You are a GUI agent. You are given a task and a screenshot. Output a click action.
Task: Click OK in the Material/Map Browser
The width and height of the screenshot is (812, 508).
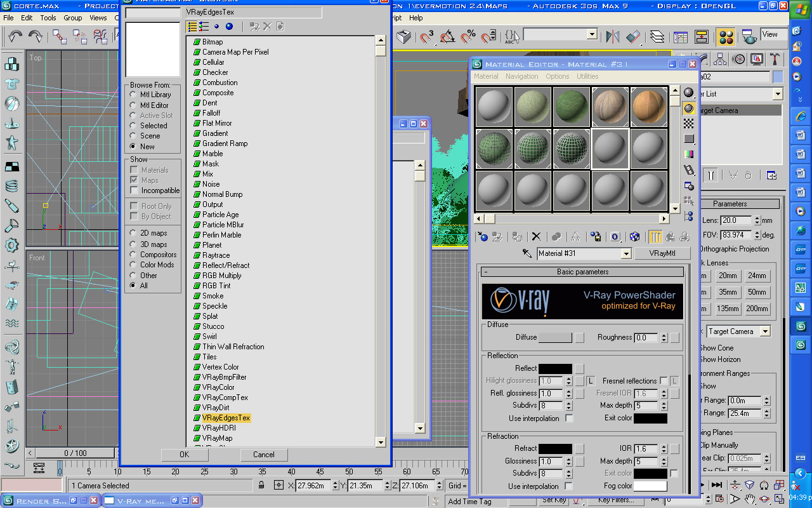[185, 455]
